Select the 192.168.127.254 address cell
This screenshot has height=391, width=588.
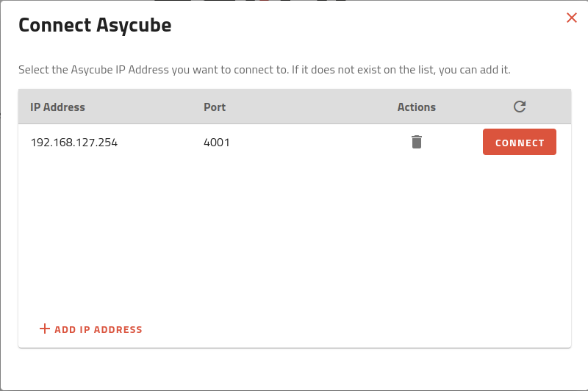click(x=74, y=143)
